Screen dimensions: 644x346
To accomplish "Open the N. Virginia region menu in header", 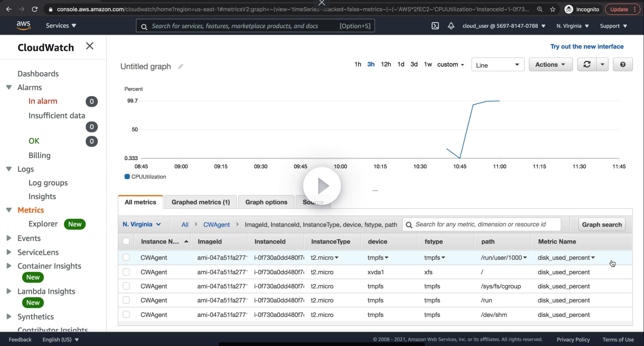I will point(573,26).
